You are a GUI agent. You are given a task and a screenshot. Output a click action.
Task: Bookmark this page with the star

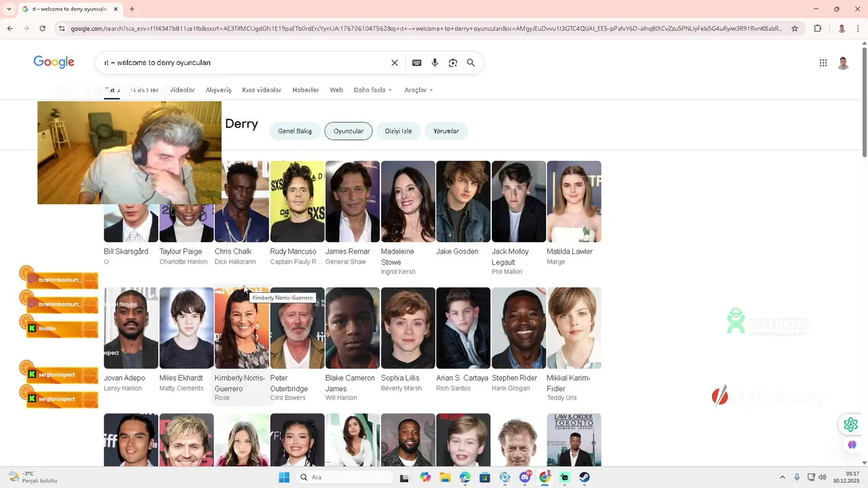[x=796, y=28]
